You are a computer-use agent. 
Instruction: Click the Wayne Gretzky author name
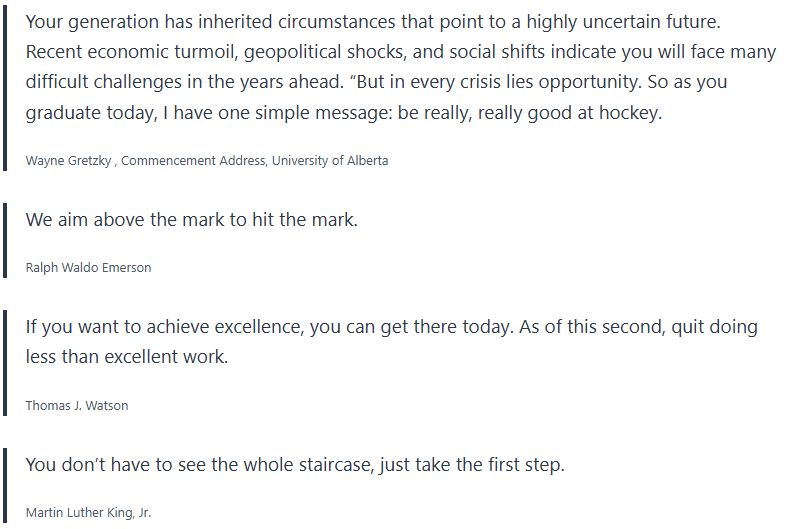tap(69, 161)
